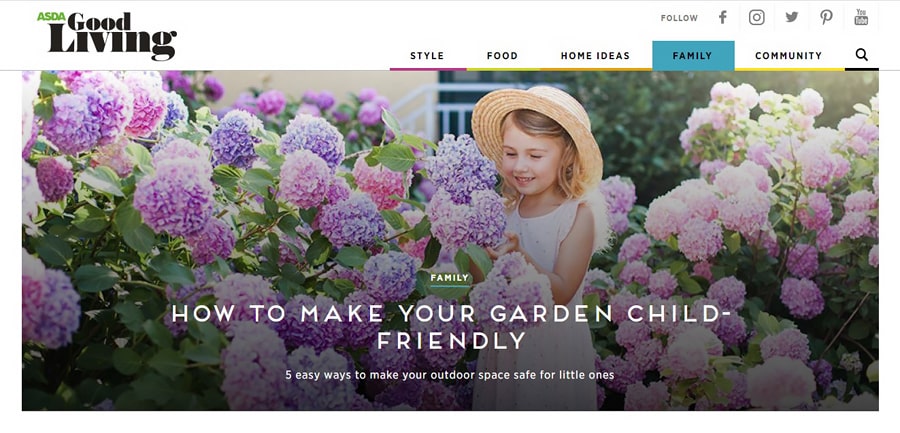Click the Pinterest icon

(826, 17)
